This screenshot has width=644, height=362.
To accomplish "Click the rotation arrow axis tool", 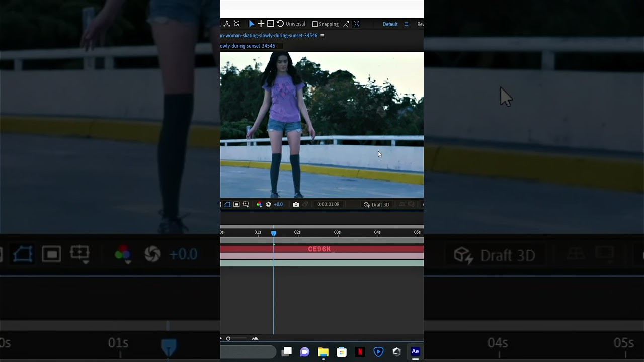I will [280, 24].
